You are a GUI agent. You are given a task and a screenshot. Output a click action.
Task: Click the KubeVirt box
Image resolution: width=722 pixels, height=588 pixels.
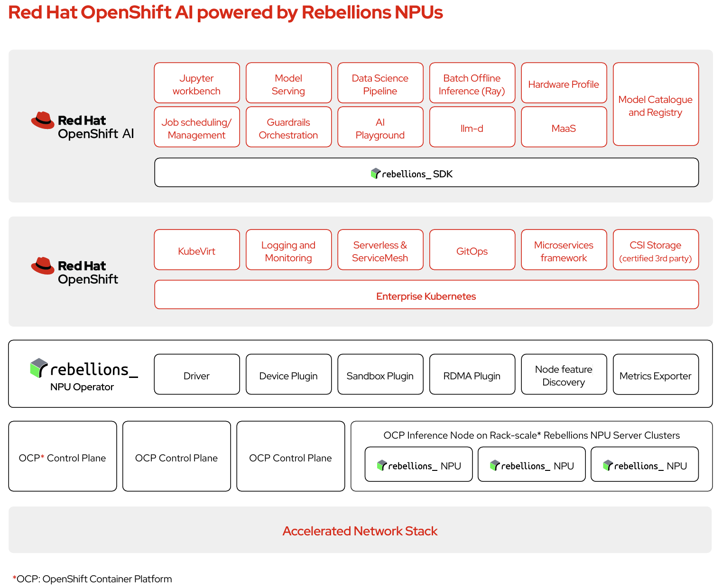point(197,250)
